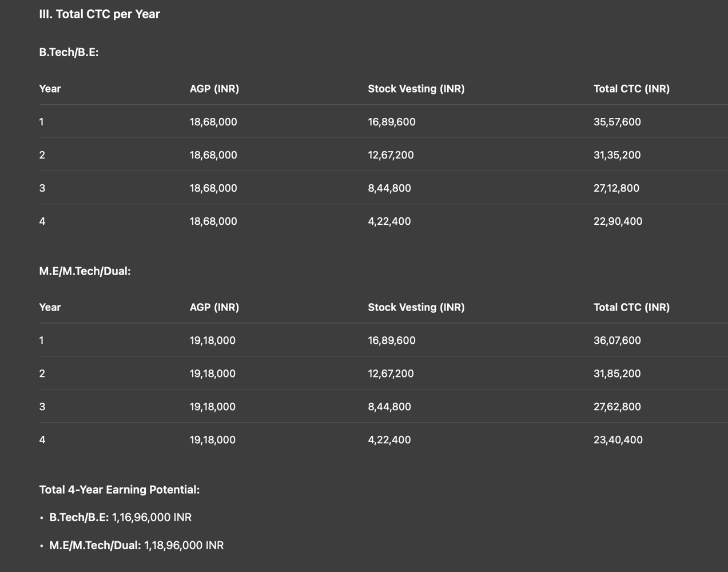
Task: Click year number 4 in the 22,90,400 row
Action: [42, 221]
